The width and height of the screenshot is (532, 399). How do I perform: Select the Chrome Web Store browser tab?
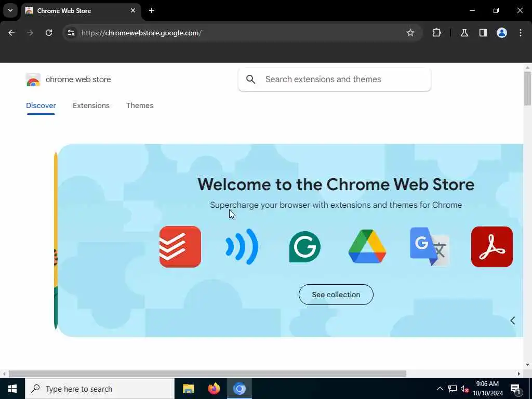[x=81, y=10]
